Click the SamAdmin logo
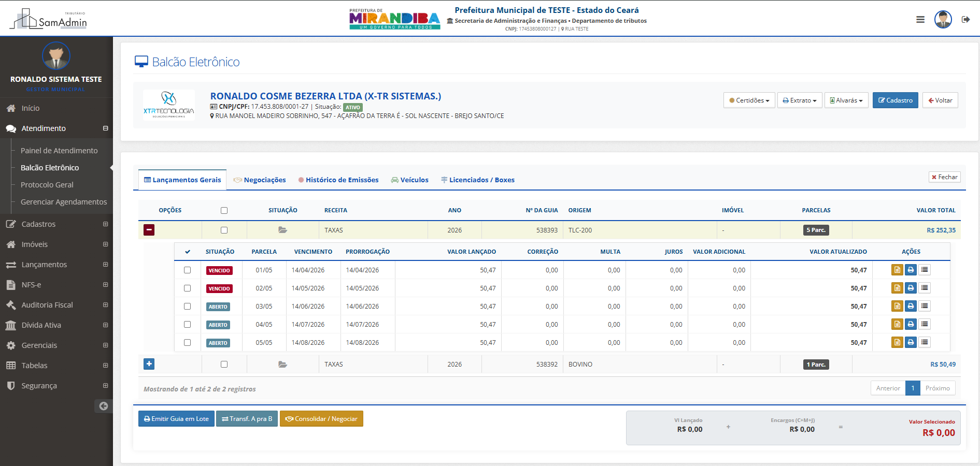Screen dimensions: 980x466 point(48,19)
